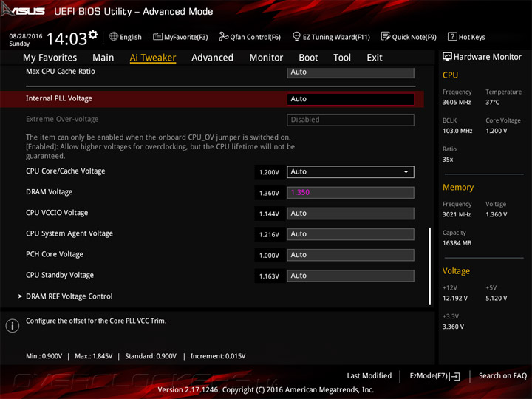
Task: Click the Hot Keys question mark icon
Action: pos(452,36)
